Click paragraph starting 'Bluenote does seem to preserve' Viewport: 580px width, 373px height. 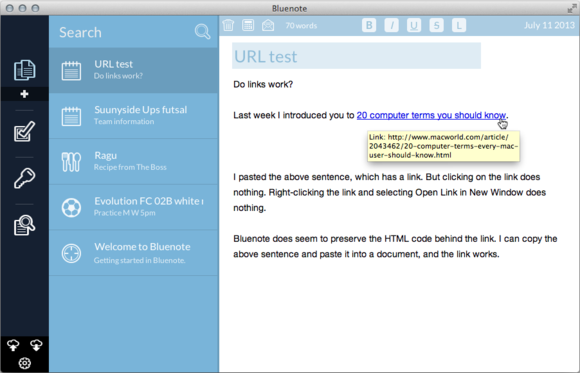395,246
